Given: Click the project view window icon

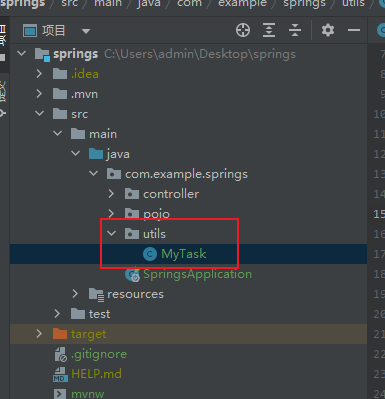Looking at the screenshot, I should [30, 31].
